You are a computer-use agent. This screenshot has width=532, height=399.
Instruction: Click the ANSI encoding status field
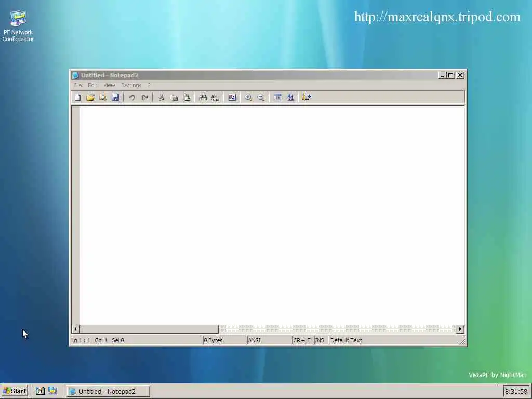coord(269,340)
